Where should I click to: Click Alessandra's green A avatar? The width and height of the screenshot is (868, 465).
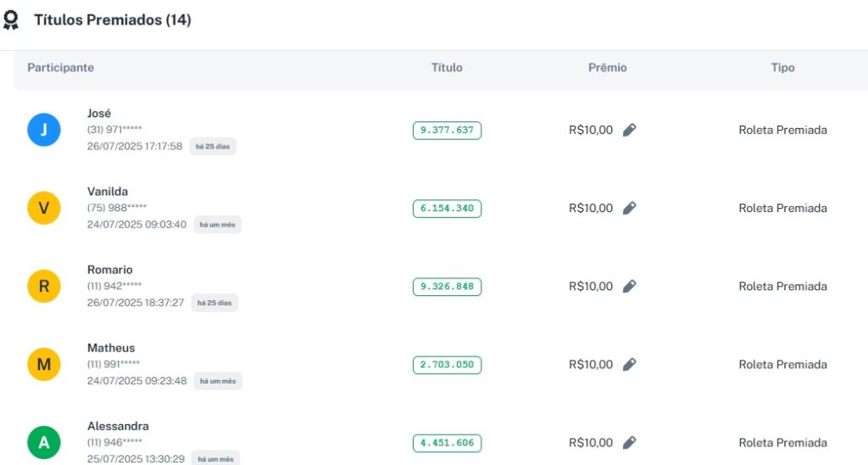click(44, 442)
